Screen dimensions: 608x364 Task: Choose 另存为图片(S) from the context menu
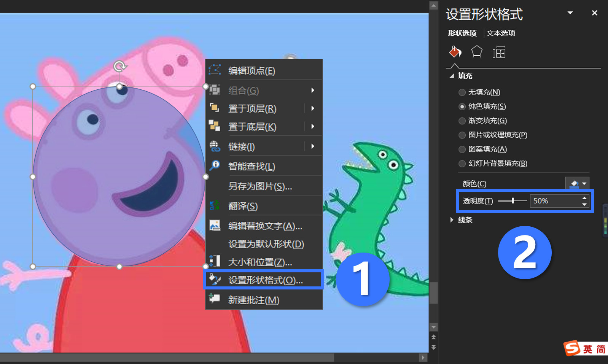[264, 186]
